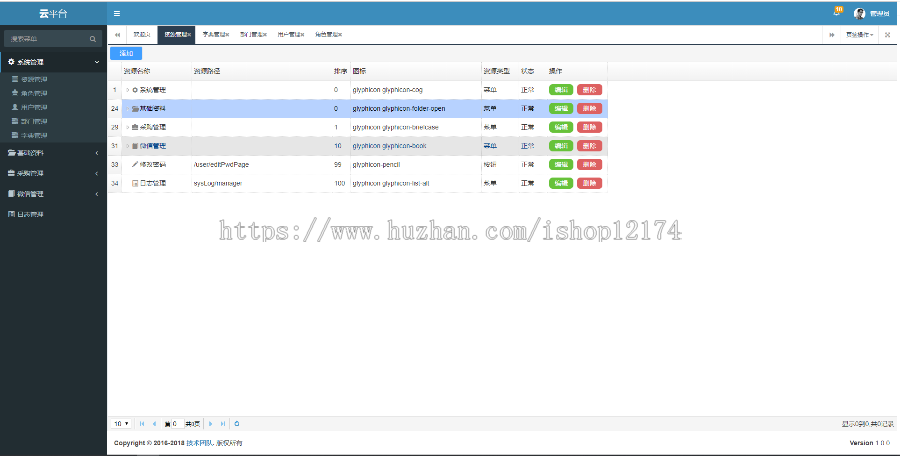Click the briefcase icon in table row 28
Viewport: 900px width, 456px height.
pyautogui.click(x=135, y=127)
